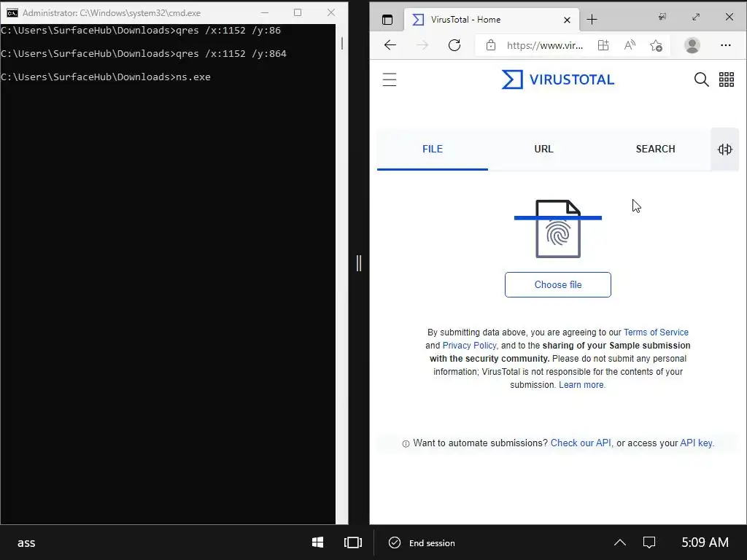
Task: Click the 'qres /x:1152 /y:86' line
Action: (x=141, y=30)
